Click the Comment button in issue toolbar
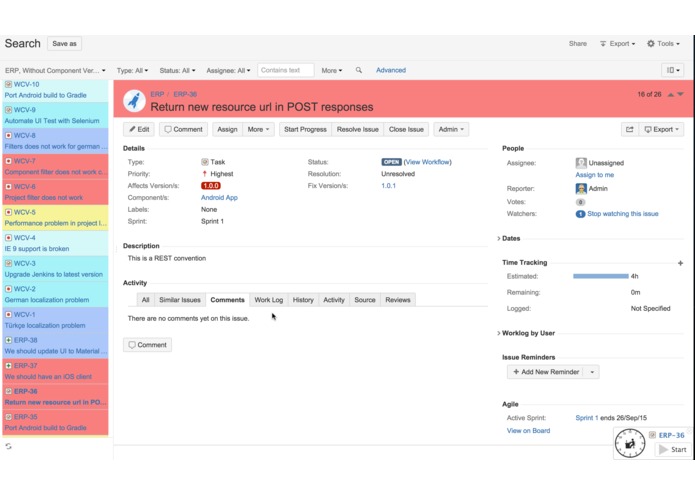The width and height of the screenshot is (695, 494). 184,129
